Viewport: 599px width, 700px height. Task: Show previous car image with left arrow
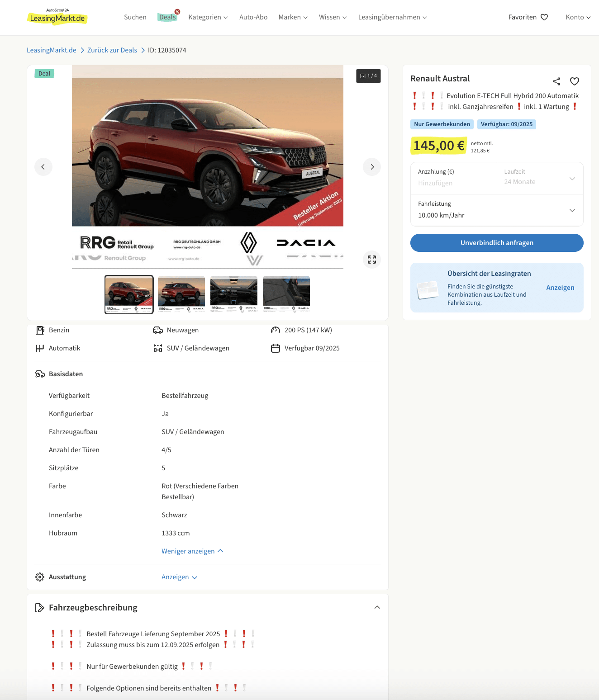43,167
